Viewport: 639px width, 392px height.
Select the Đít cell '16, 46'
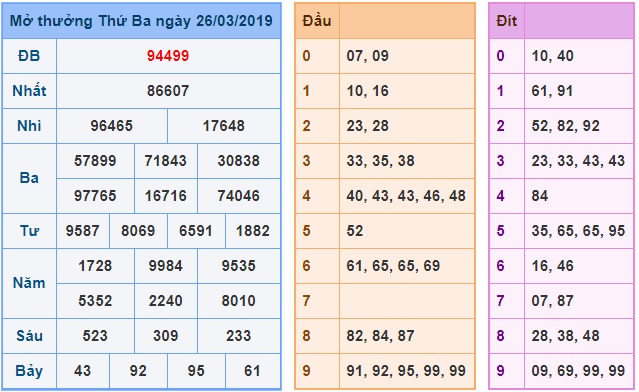tap(579, 266)
